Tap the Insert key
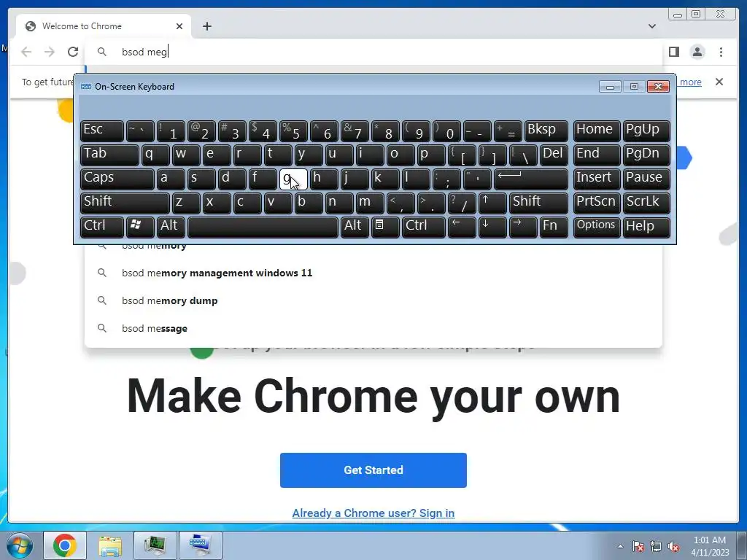The width and height of the screenshot is (747, 560). [x=597, y=179]
